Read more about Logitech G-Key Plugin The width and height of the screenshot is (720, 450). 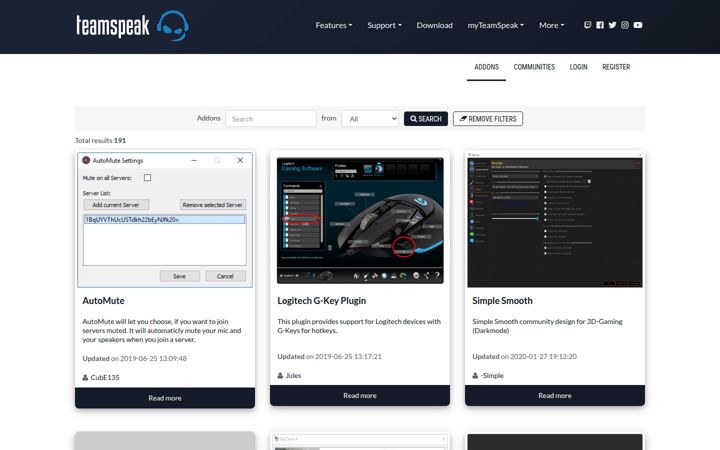pos(360,395)
